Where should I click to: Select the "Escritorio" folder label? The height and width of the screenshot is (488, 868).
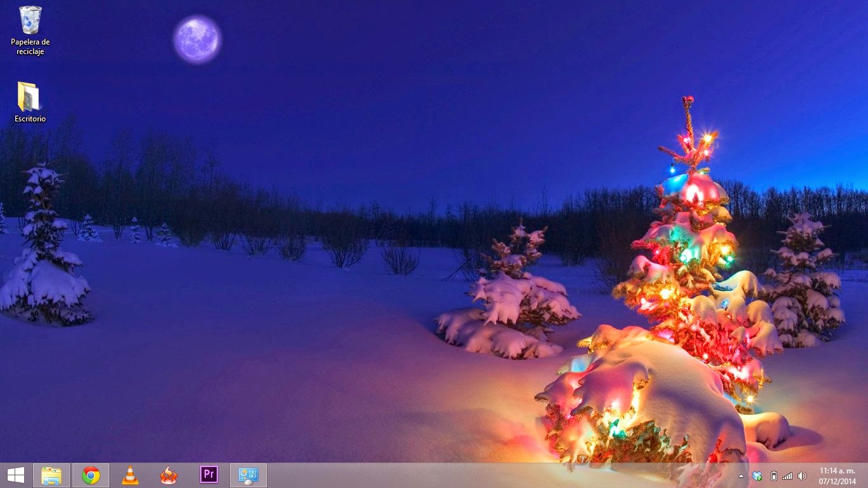point(29,118)
